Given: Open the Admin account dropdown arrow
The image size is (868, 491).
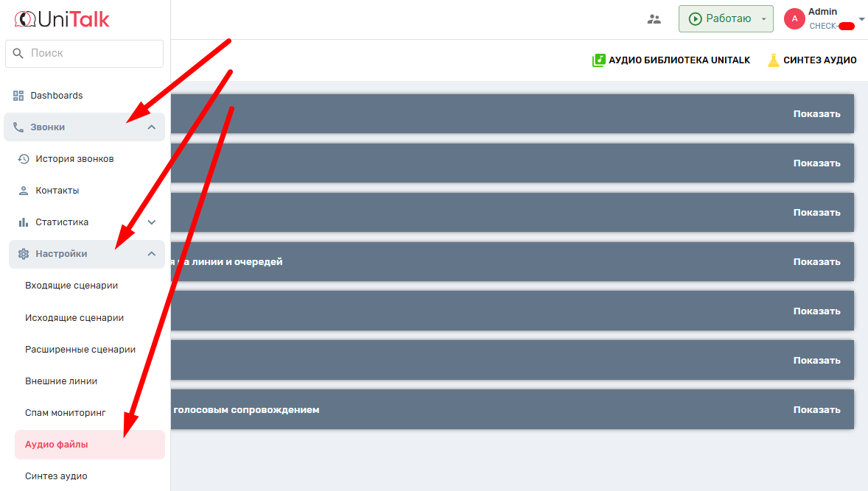Looking at the screenshot, I should 861,19.
